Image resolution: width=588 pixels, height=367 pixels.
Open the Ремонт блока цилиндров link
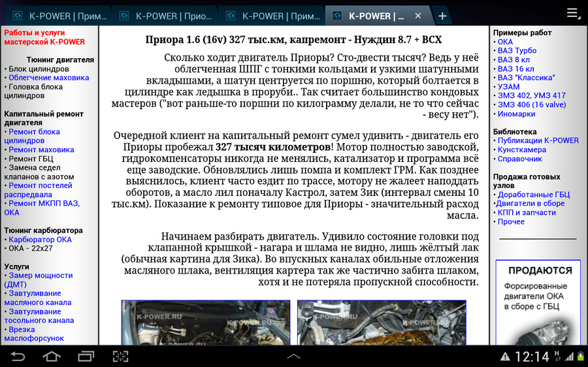click(x=32, y=136)
